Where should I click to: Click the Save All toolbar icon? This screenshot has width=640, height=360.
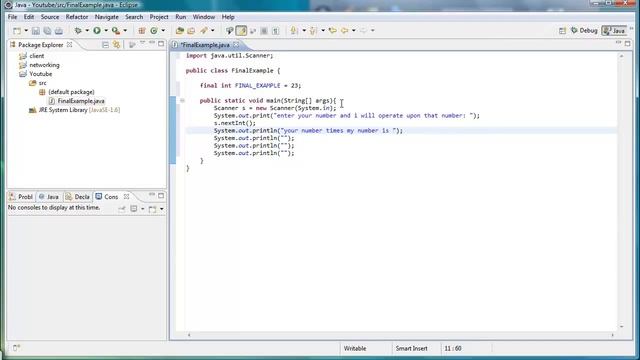pos(47,31)
